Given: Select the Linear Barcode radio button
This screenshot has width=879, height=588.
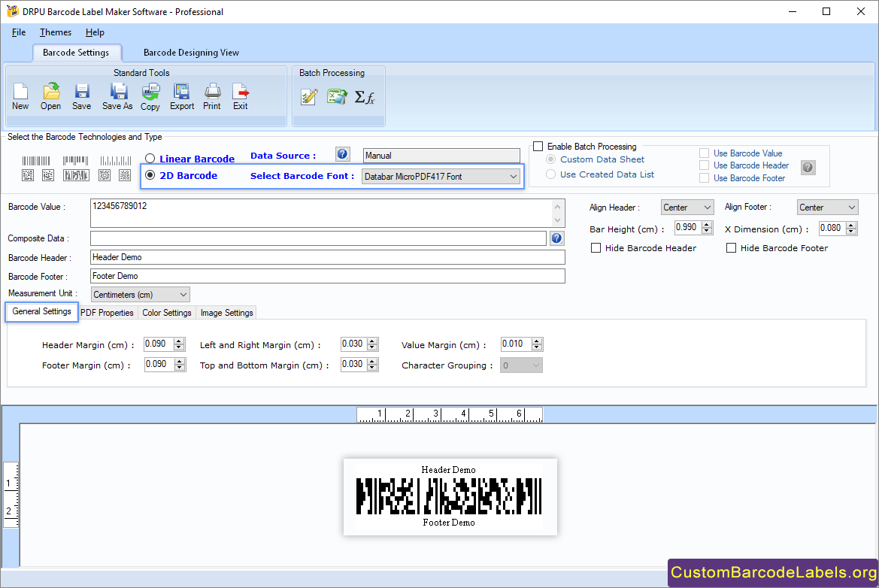Looking at the screenshot, I should coord(150,159).
